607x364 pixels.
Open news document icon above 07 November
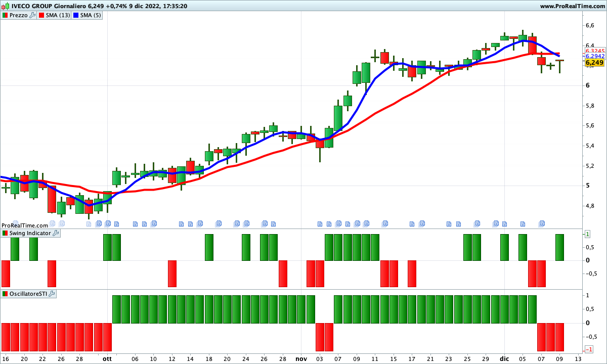click(338, 223)
